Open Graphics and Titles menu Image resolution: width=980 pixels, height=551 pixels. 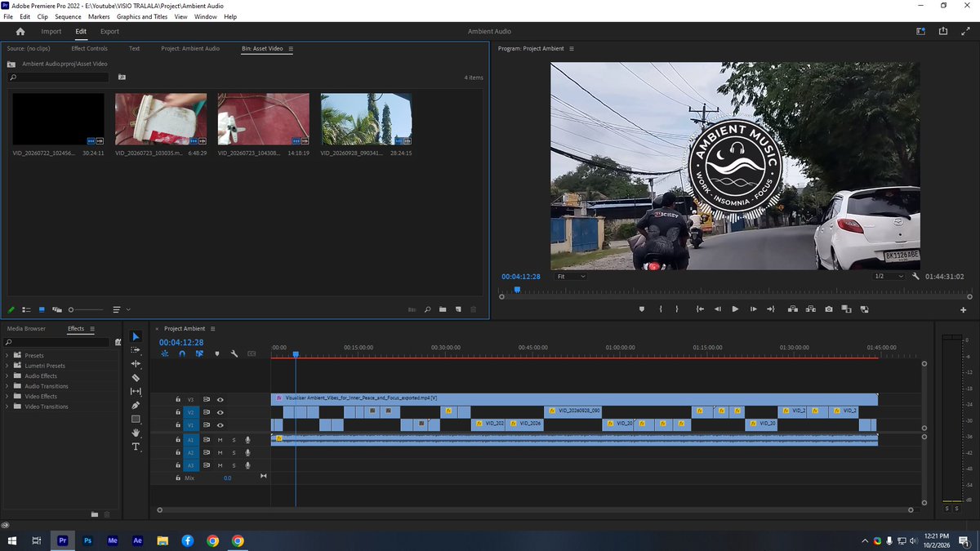pyautogui.click(x=142, y=16)
